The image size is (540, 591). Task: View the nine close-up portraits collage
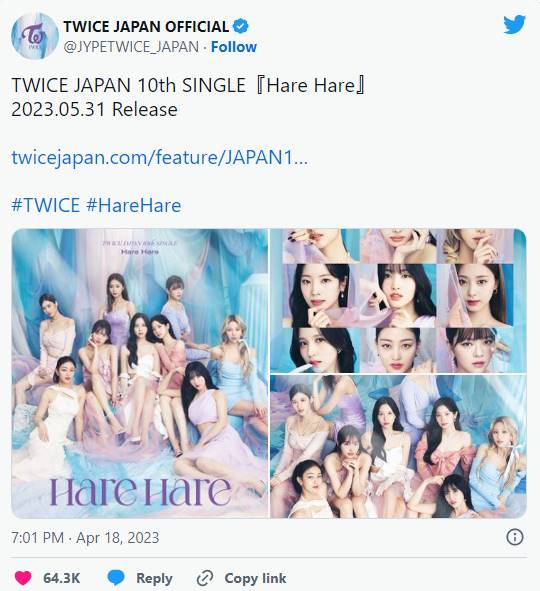click(x=398, y=300)
